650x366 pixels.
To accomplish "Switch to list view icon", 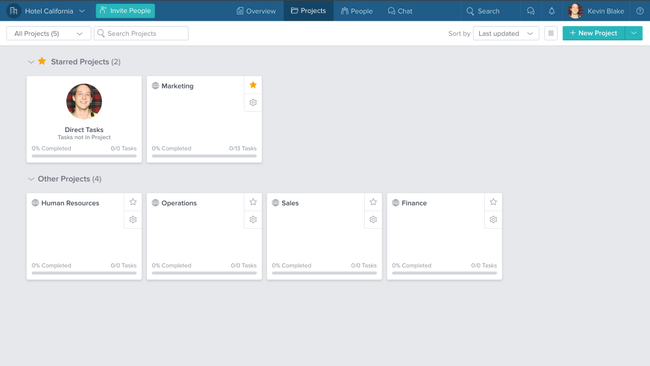I will pyautogui.click(x=551, y=34).
